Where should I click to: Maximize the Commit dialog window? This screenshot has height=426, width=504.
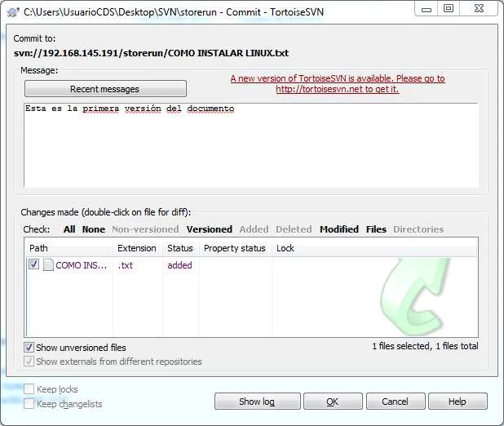coord(449,9)
